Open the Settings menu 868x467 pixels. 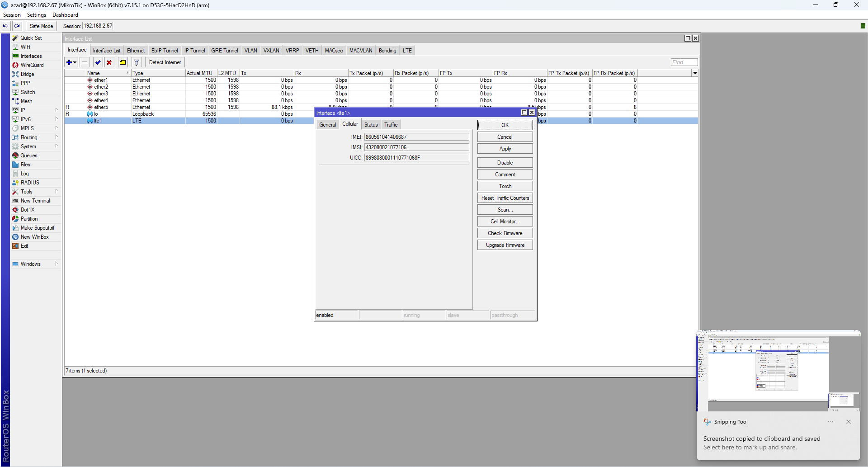pyautogui.click(x=37, y=15)
